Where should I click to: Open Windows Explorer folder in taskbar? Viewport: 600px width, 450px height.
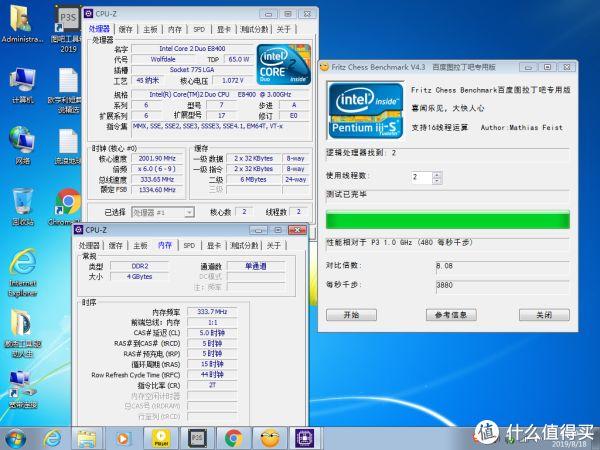(87, 439)
